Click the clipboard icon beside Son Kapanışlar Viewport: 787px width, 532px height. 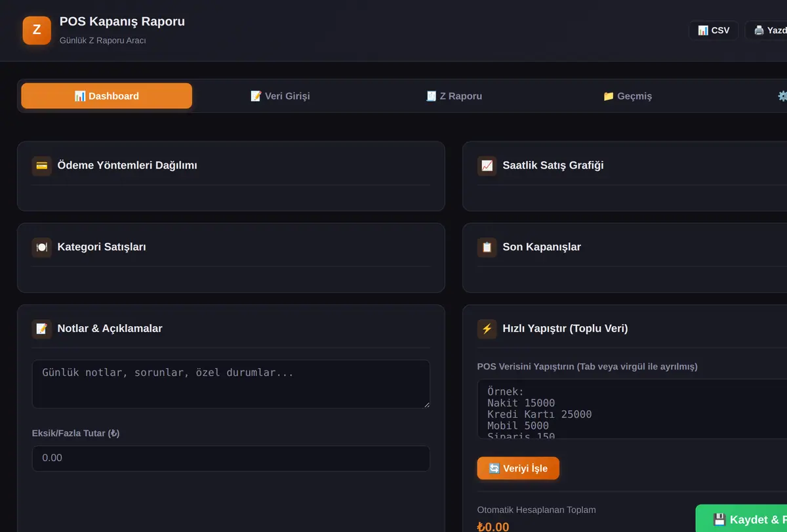click(487, 247)
